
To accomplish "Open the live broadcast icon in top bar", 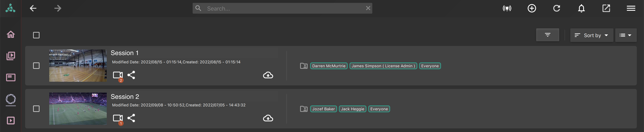I will [507, 8].
